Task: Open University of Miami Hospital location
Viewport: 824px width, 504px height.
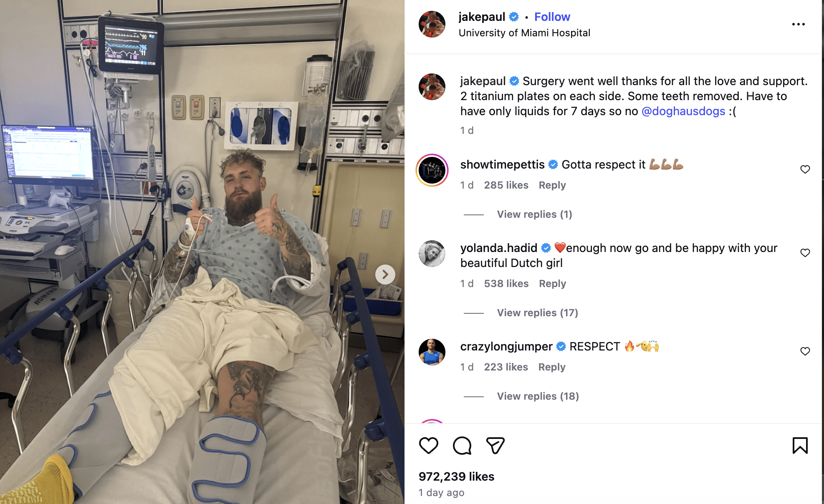Action: click(x=524, y=33)
